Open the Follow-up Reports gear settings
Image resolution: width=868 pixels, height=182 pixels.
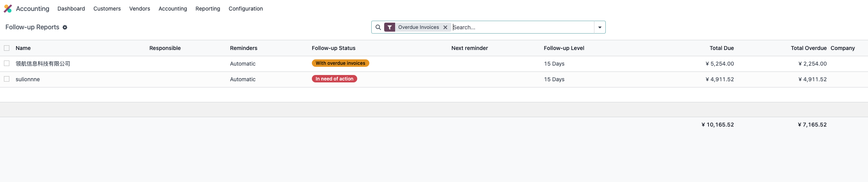coord(65,27)
